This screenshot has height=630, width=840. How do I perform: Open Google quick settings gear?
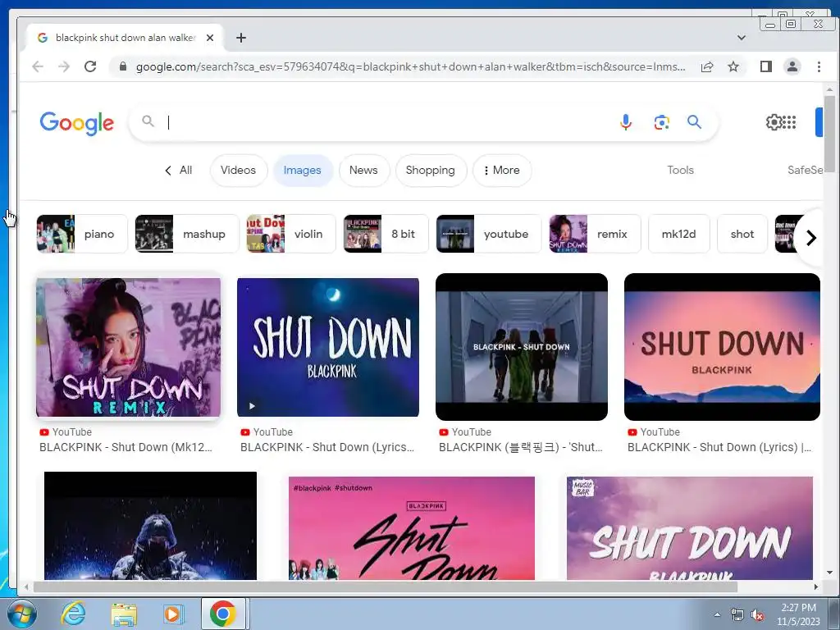[773, 122]
